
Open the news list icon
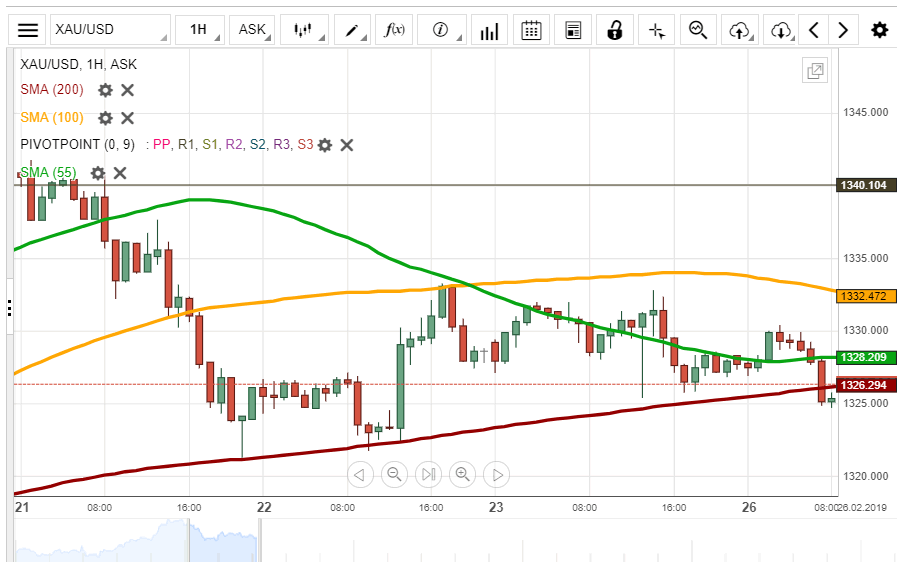(573, 30)
